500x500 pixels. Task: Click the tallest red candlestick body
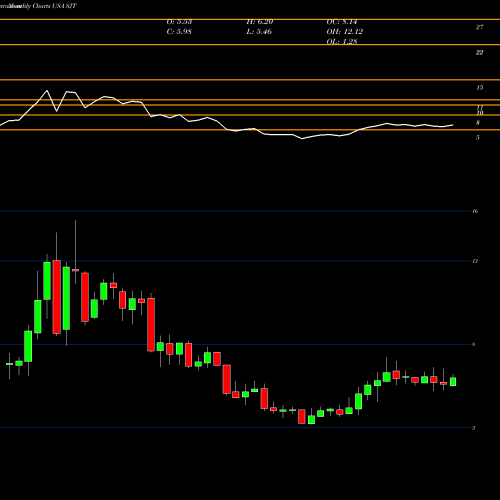point(57,297)
